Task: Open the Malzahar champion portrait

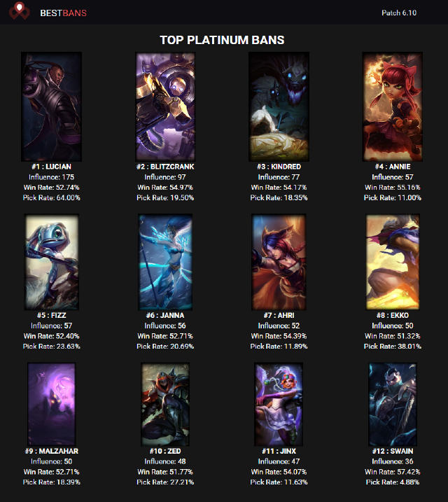Action: 52,404
